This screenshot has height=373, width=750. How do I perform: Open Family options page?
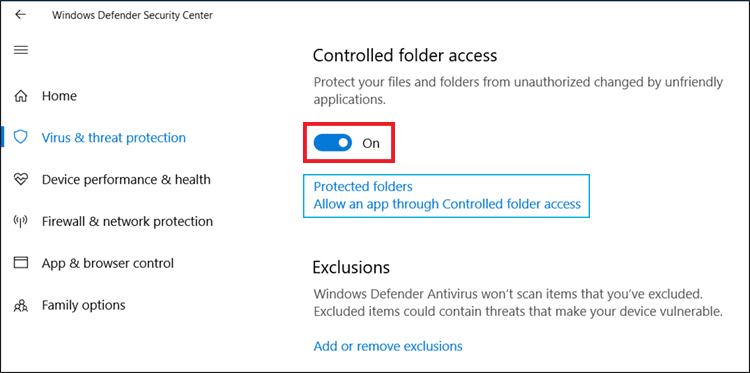(x=84, y=305)
